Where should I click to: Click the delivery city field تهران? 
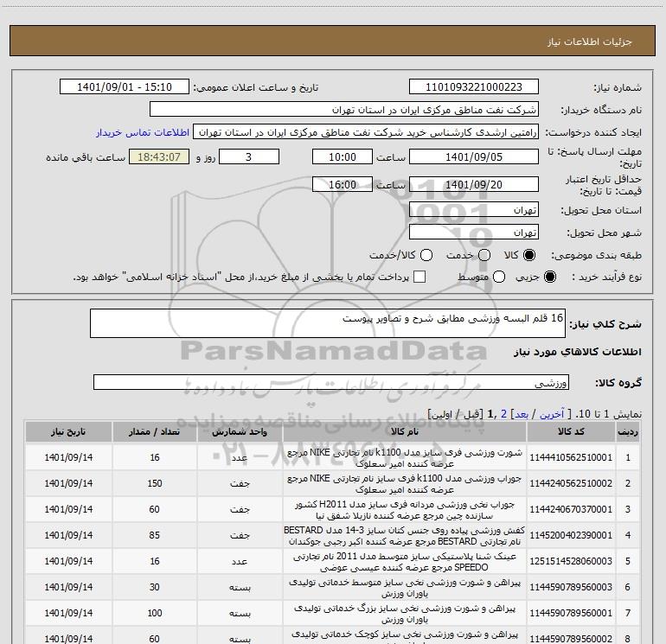point(474,232)
